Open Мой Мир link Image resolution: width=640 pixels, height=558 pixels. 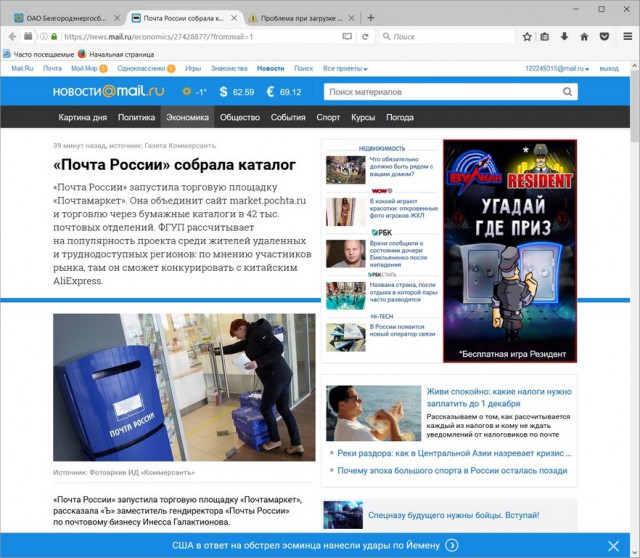click(84, 69)
